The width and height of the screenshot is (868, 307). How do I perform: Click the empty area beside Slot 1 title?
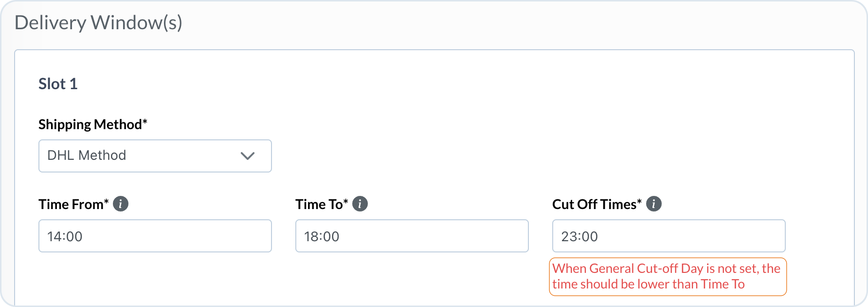[438, 84]
